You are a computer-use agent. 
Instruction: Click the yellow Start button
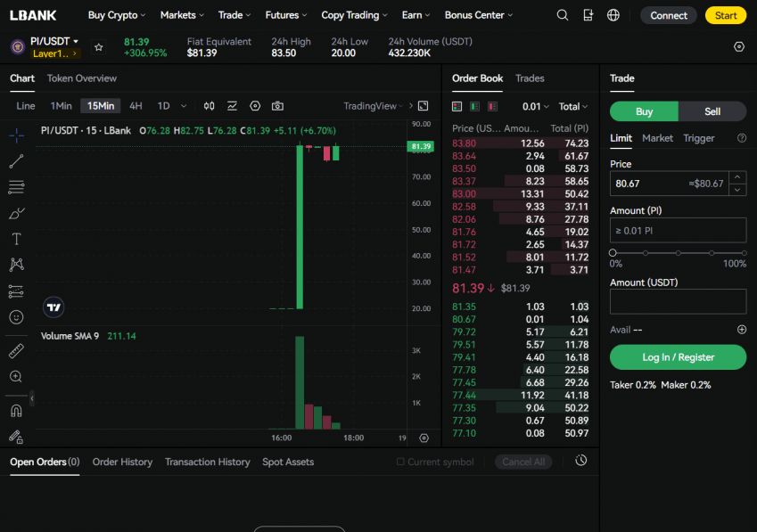coord(726,15)
